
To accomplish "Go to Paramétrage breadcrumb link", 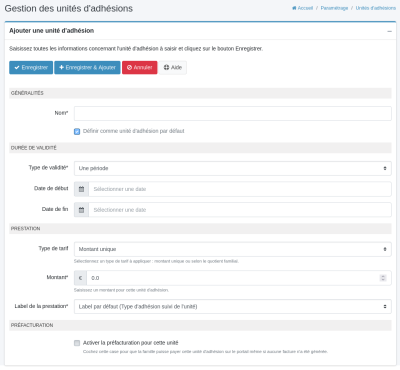I will (334, 8).
